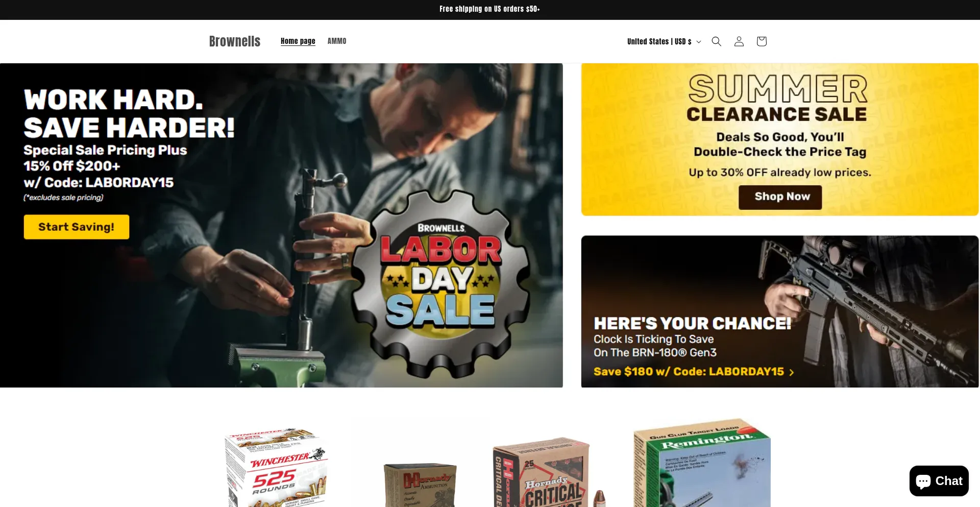
Task: Open the account login icon
Action: [739, 41]
